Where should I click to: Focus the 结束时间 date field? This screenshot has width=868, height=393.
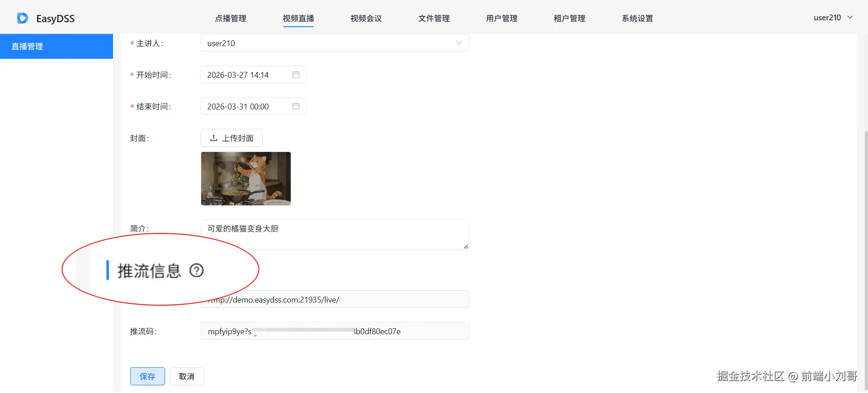tap(253, 106)
